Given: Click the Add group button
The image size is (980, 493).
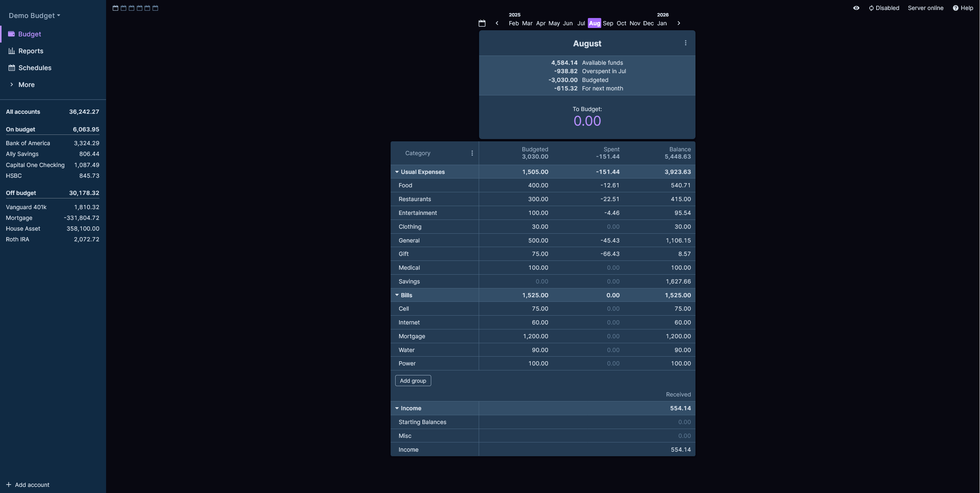Looking at the screenshot, I should tap(413, 381).
